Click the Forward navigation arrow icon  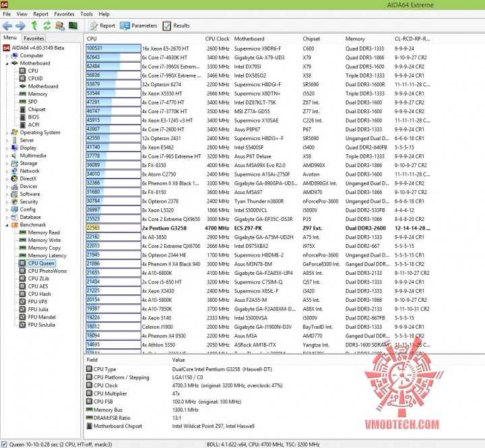pos(20,26)
